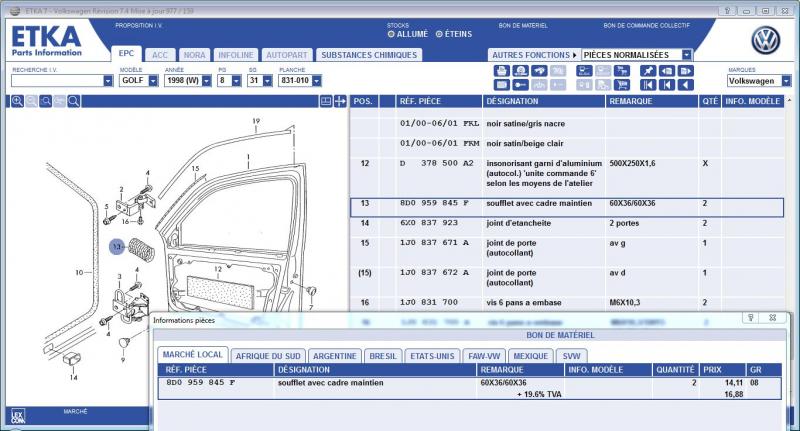Image resolution: width=800 pixels, height=431 pixels.
Task: Click the single-bar skip back icon
Action: tap(667, 85)
